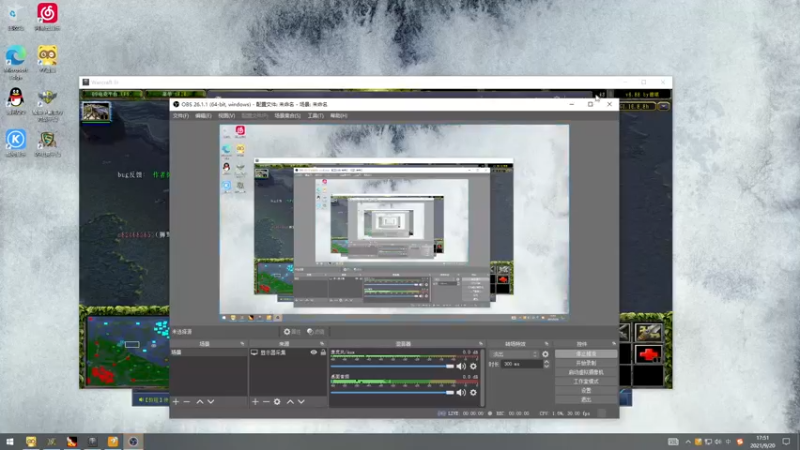This screenshot has height=450, width=800.
Task: Click transition duration 300 ms field
Action: [x=522, y=364]
